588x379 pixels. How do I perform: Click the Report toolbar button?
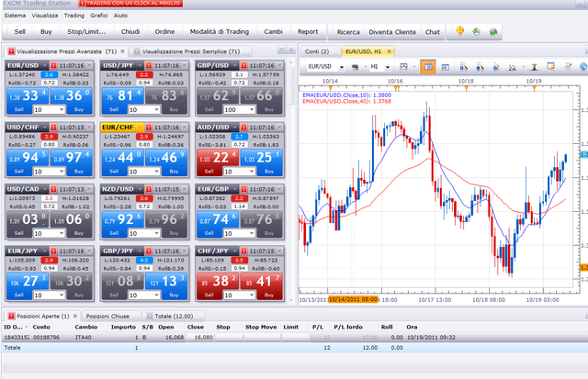point(308,32)
